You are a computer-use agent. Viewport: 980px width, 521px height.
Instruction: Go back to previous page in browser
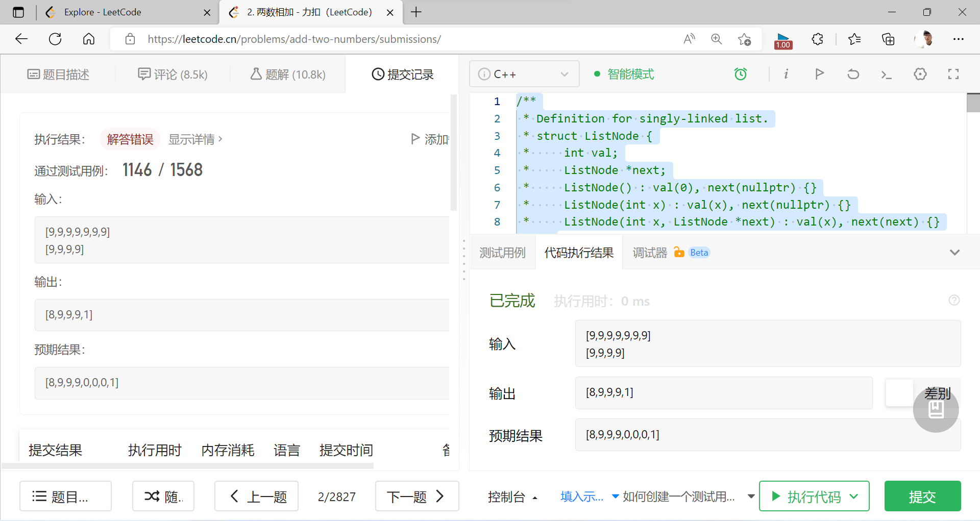pyautogui.click(x=21, y=39)
